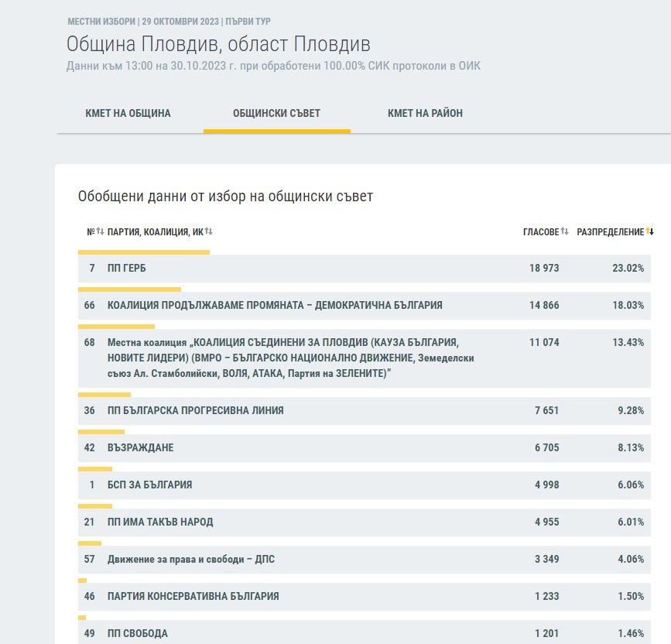Click votes value 4 998
The width and height of the screenshot is (671, 644).
[547, 485]
